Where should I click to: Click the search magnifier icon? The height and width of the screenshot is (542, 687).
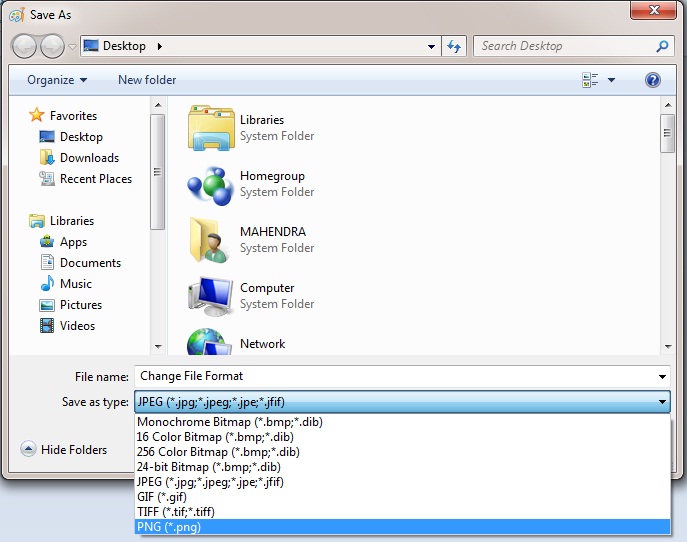pos(662,46)
